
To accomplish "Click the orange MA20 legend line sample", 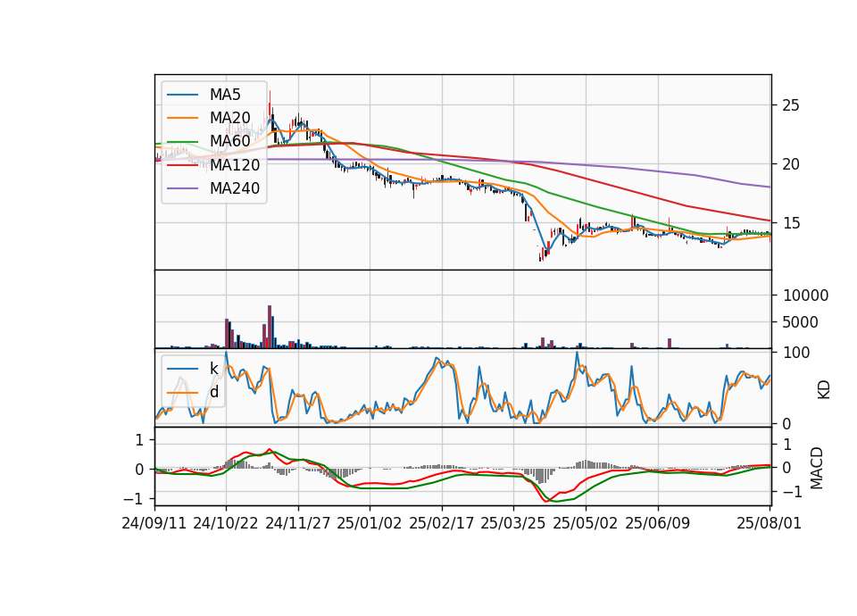I will tap(182, 118).
